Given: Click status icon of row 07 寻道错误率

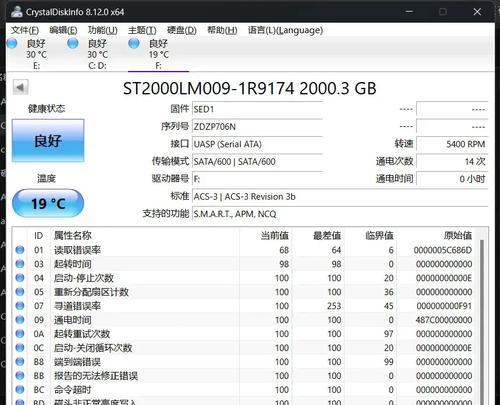Looking at the screenshot, I should [20, 306].
